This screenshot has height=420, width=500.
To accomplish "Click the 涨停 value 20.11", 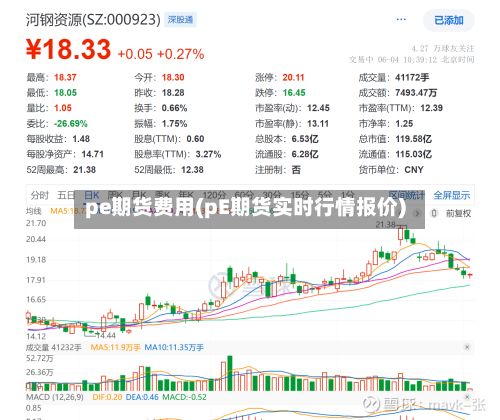I will [293, 77].
